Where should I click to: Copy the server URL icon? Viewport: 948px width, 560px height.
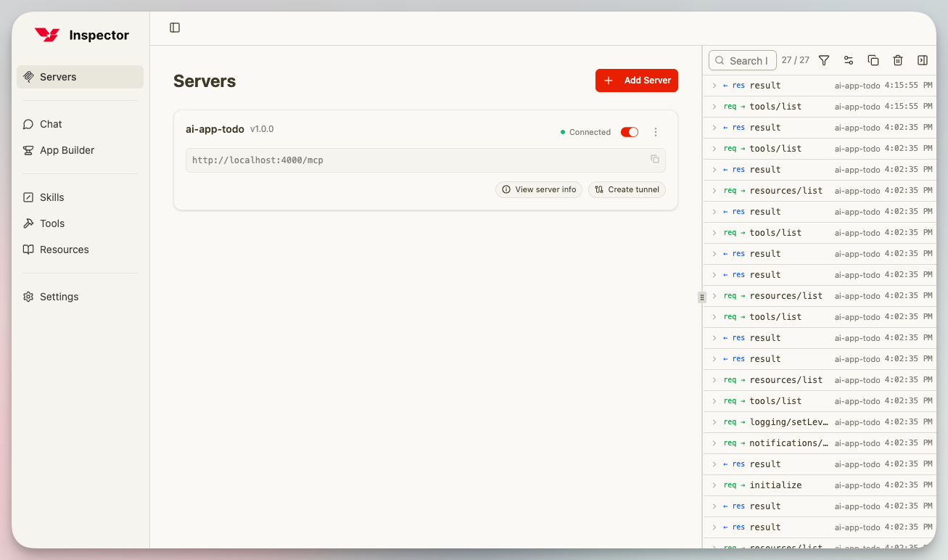[655, 160]
